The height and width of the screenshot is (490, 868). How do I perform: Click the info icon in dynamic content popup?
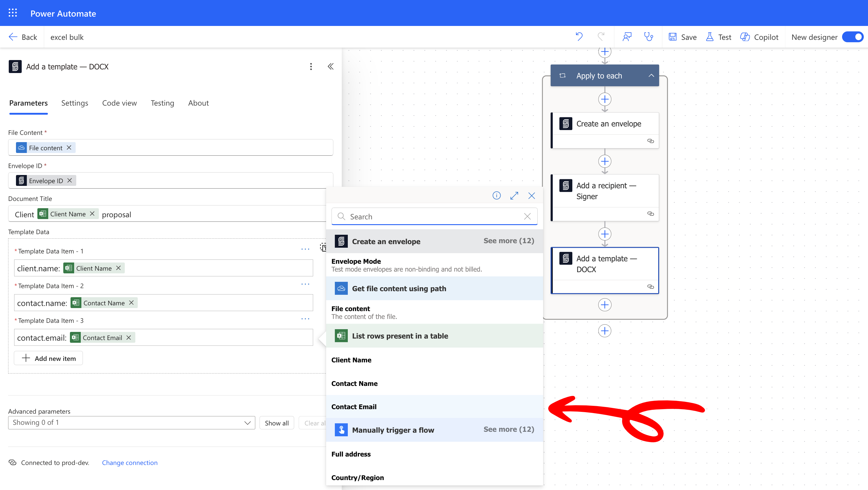click(x=496, y=196)
